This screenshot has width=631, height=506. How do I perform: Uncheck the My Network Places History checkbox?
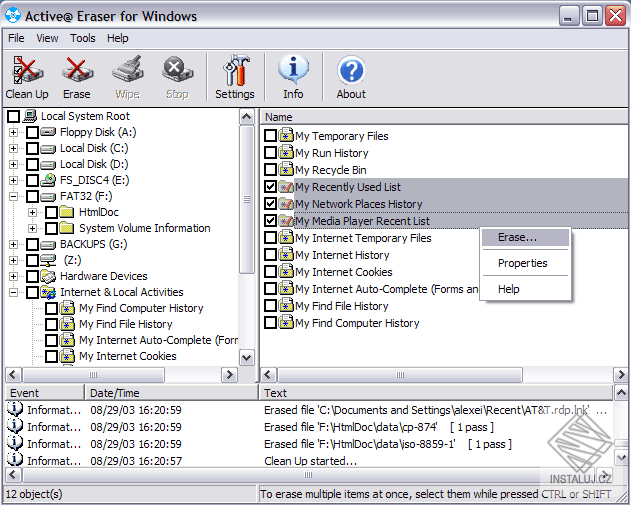(x=270, y=203)
